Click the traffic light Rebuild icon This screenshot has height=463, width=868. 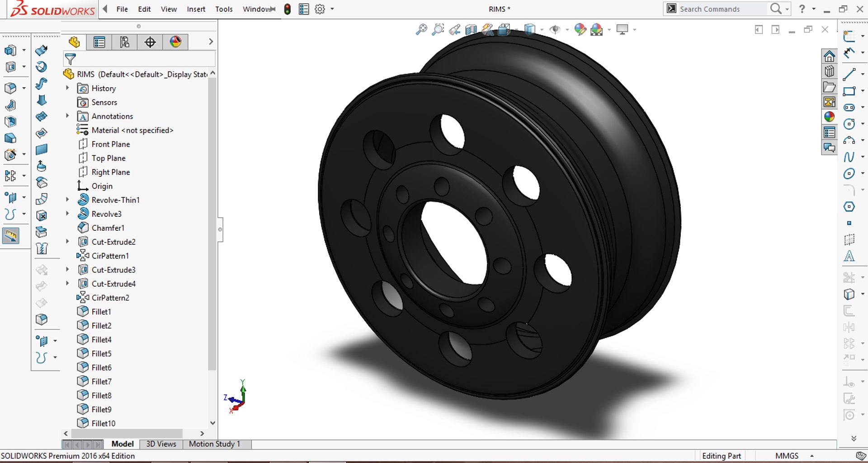pyautogui.click(x=288, y=9)
